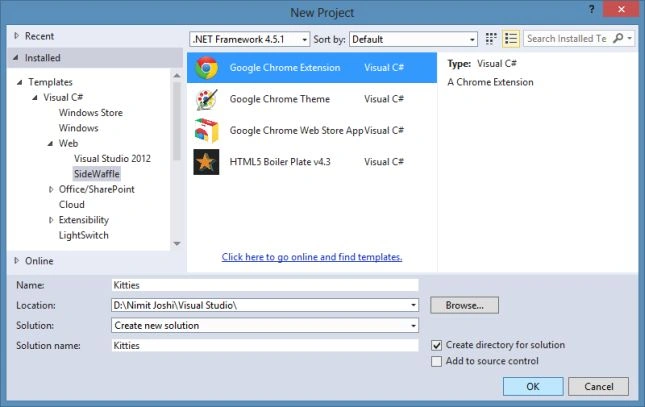Viewport: 645px width, 407px height.
Task: Open help with the question mark
Action: coord(591,9)
